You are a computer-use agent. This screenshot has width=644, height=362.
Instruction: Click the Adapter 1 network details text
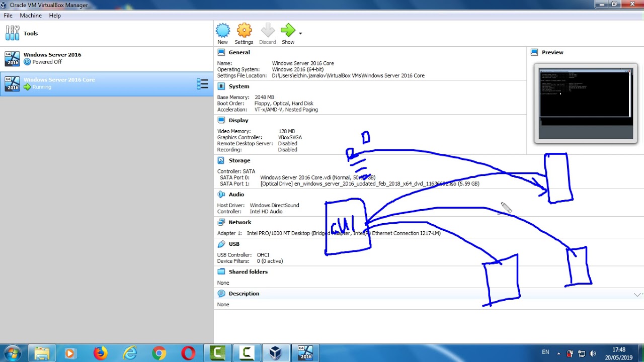point(344,233)
